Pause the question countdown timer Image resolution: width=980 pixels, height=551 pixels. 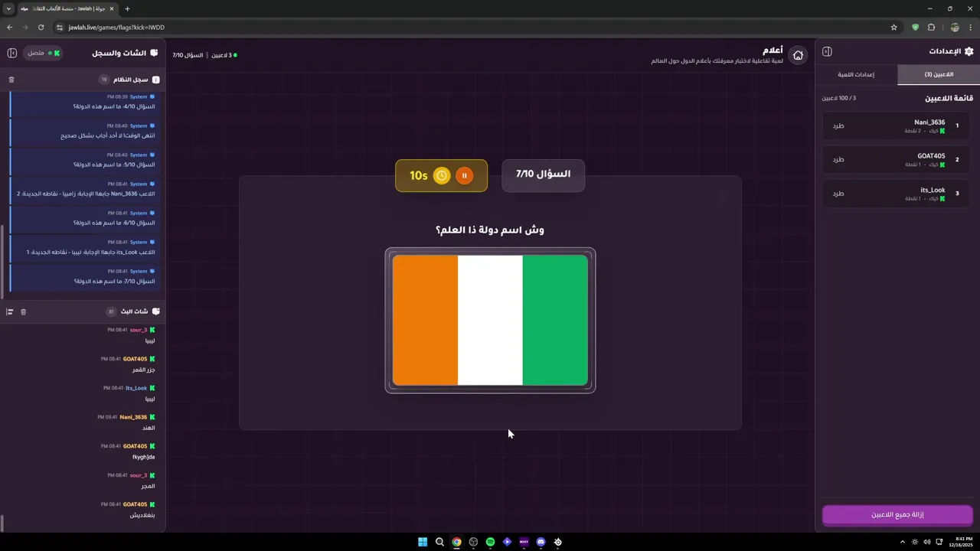pos(464,176)
